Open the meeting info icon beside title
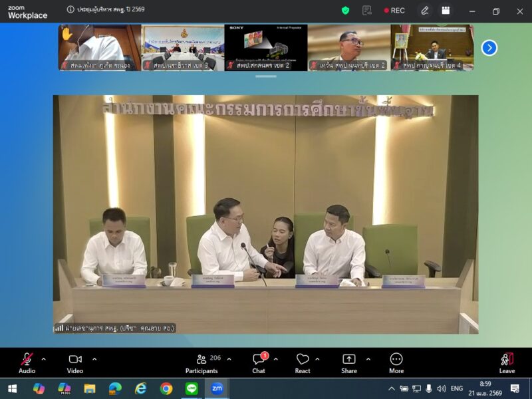This screenshot has width=532, height=399. click(x=70, y=10)
